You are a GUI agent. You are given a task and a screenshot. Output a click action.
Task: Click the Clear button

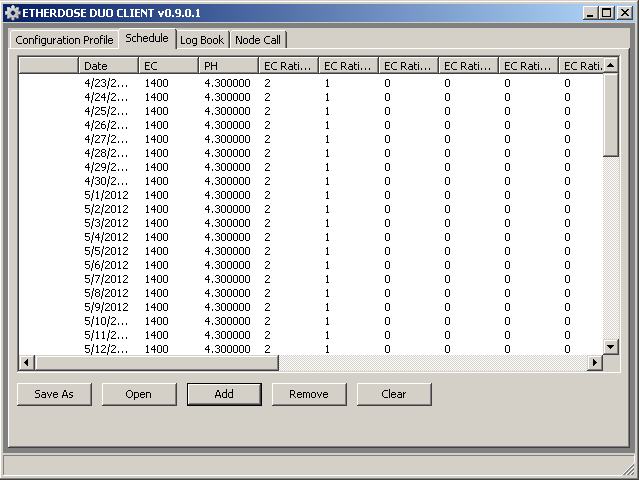394,394
